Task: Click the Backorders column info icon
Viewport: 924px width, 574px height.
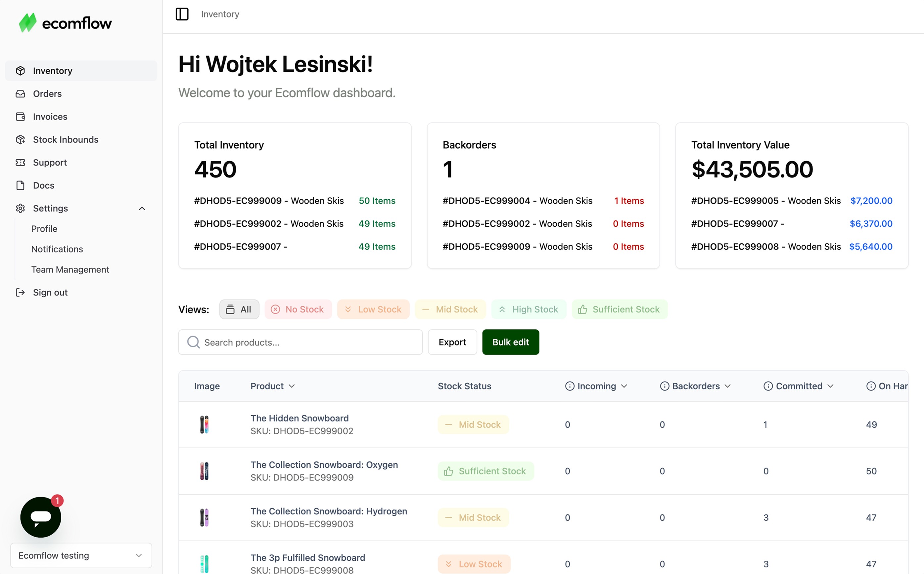Action: 665,386
